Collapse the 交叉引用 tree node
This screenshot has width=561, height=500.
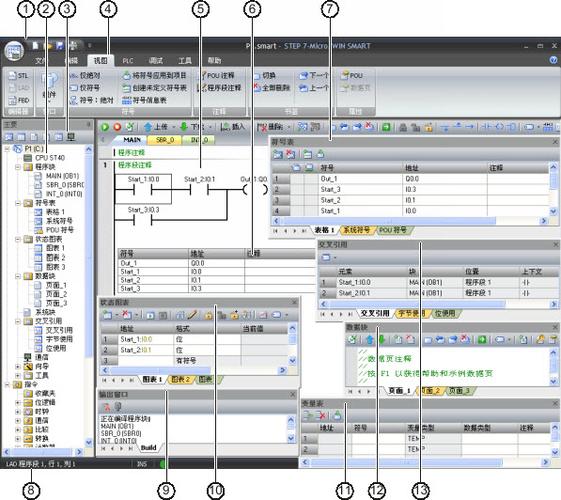pos(18,321)
